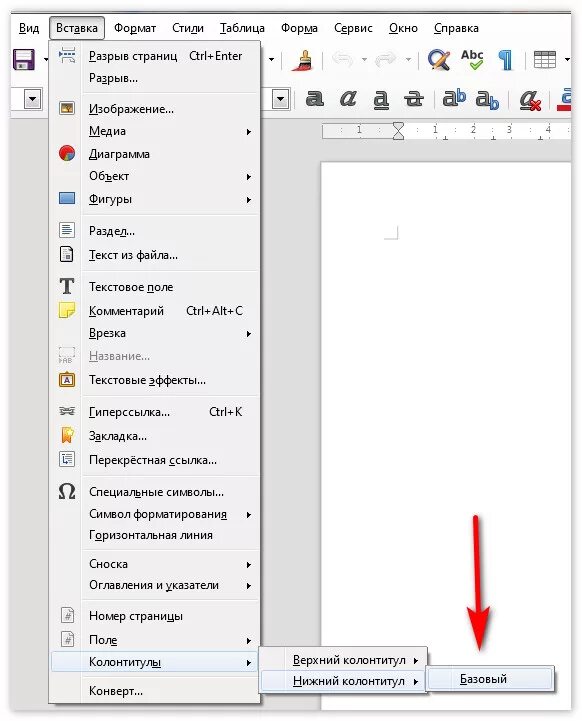The height and width of the screenshot is (721, 582).
Task: Click the Insert Table grid icon
Action: [x=545, y=60]
